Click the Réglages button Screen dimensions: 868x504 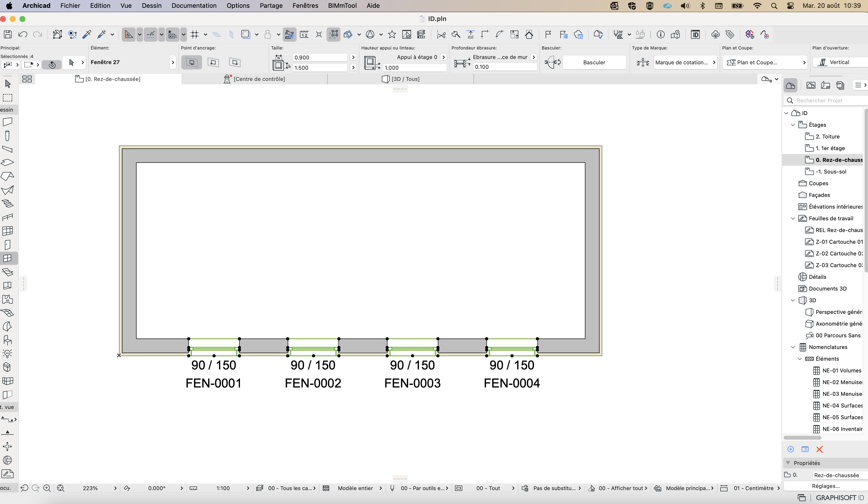(x=826, y=486)
